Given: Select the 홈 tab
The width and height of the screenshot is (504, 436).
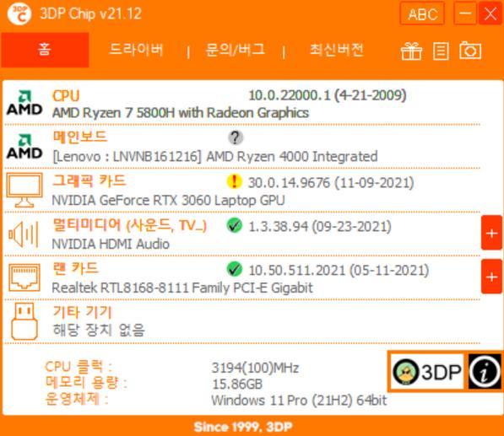Looking at the screenshot, I should tap(45, 50).
